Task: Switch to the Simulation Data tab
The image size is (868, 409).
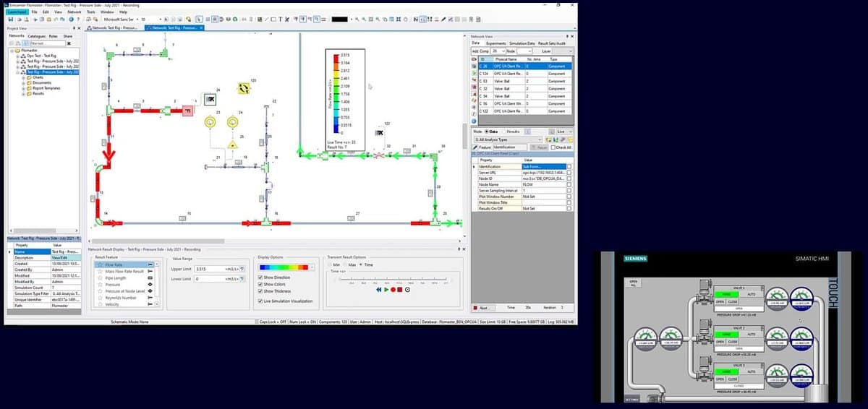Action: (522, 43)
